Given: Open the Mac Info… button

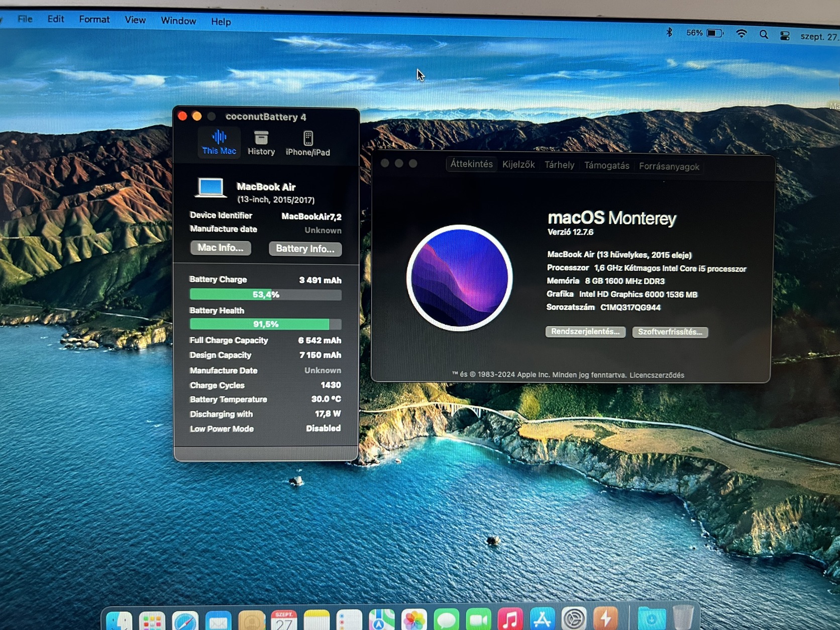Looking at the screenshot, I should point(221,248).
